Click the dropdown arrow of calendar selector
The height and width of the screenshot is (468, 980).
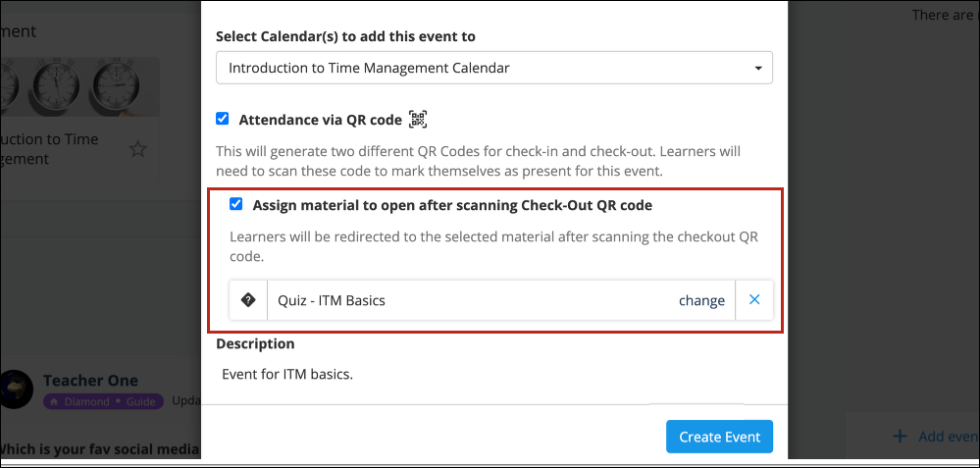coord(758,68)
